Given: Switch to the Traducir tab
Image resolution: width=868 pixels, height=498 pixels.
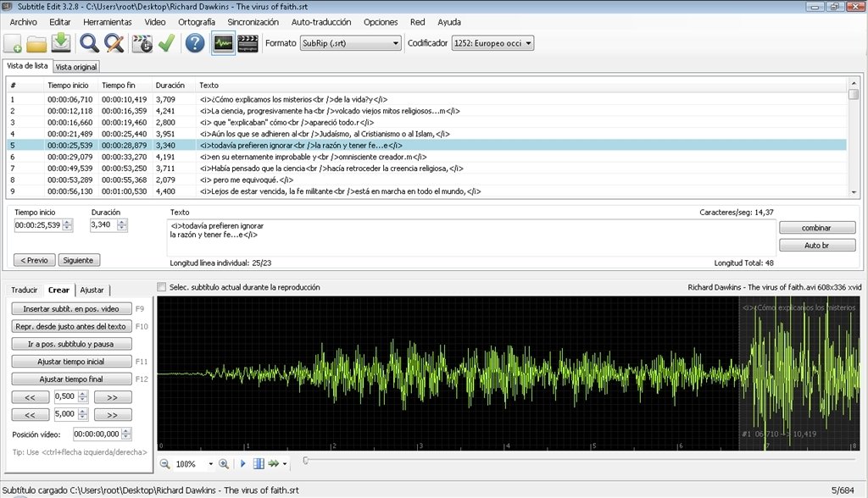Looking at the screenshot, I should pos(25,290).
